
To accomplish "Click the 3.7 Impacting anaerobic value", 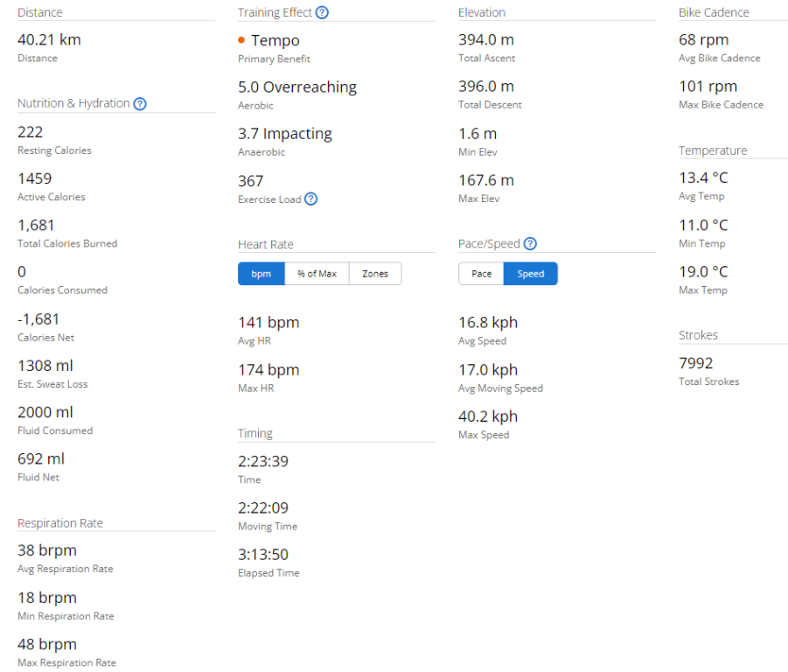I will 285,134.
